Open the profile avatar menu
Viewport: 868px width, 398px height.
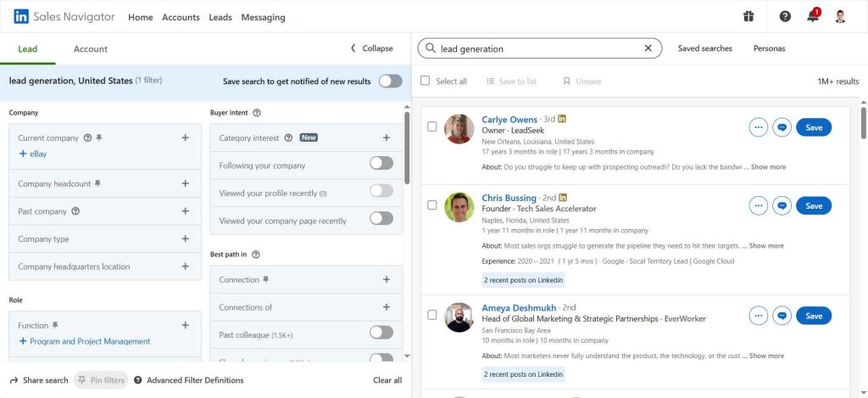pyautogui.click(x=840, y=17)
